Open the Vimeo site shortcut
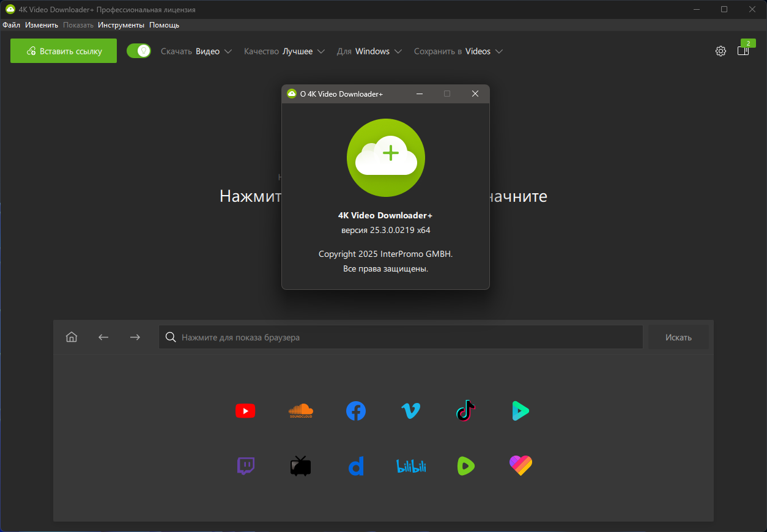This screenshot has height=532, width=767. tap(411, 411)
